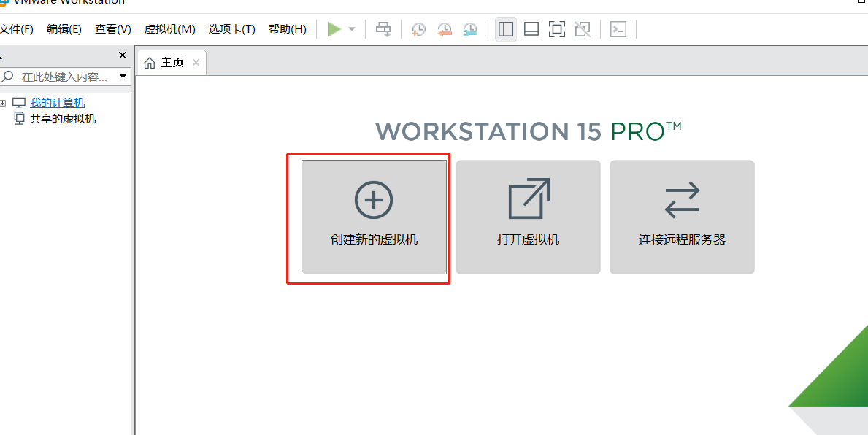The height and width of the screenshot is (435, 868).
Task: Click 打开虚拟机 button
Action: tap(528, 217)
